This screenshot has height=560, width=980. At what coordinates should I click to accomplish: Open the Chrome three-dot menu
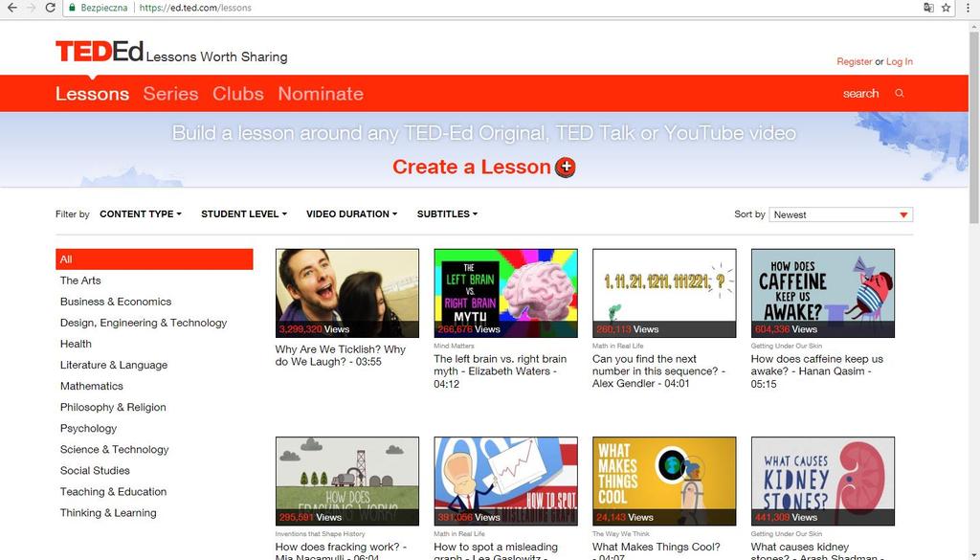(969, 8)
